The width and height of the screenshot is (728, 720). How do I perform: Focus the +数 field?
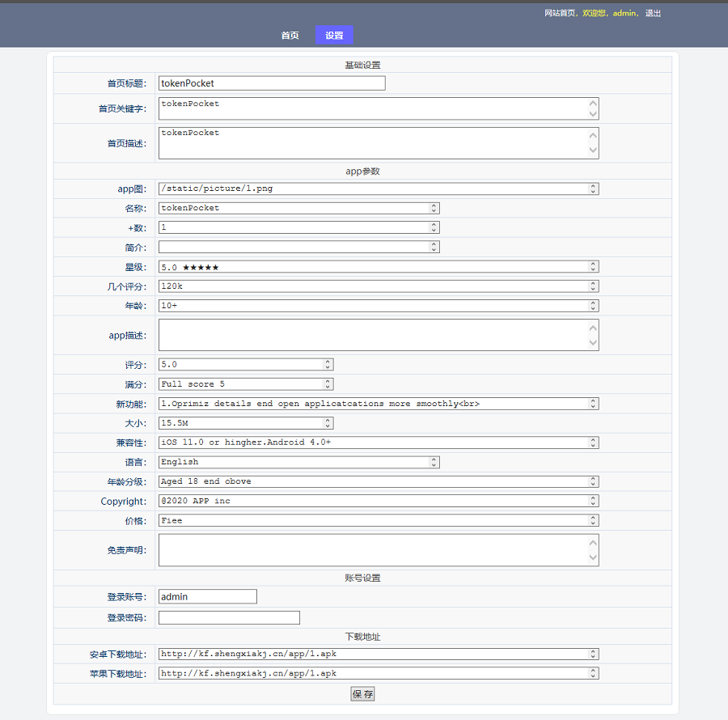(299, 227)
